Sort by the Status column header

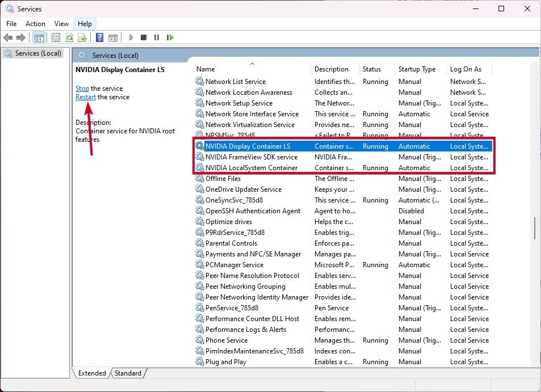(377, 69)
